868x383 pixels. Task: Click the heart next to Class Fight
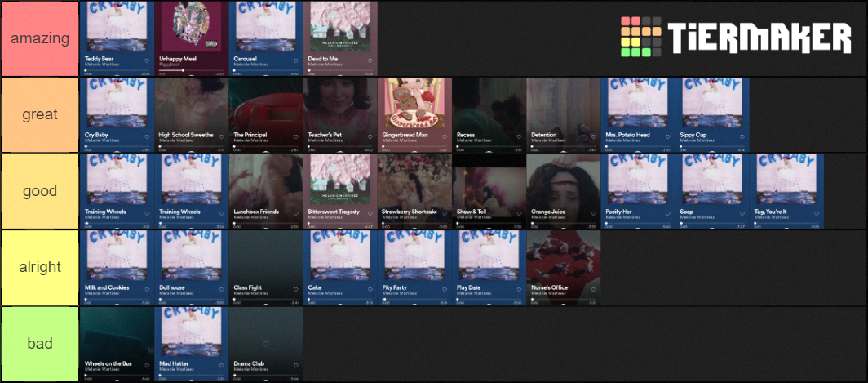[x=295, y=289]
